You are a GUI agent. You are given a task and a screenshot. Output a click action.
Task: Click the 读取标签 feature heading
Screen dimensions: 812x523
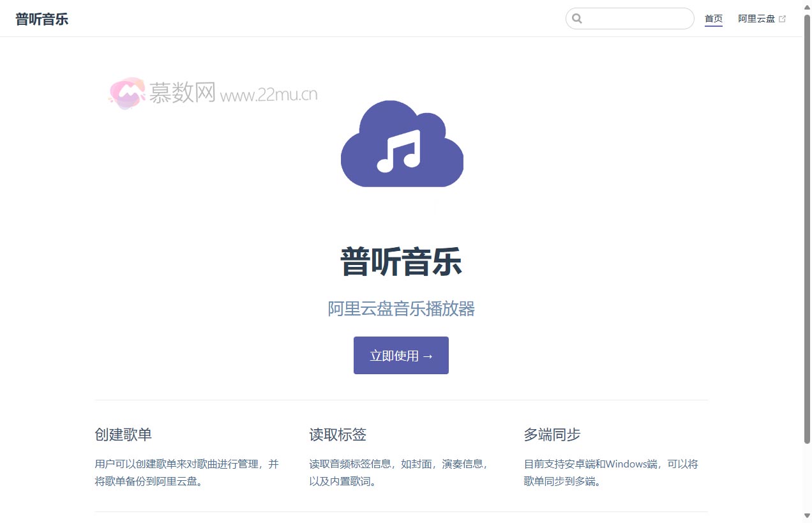336,435
